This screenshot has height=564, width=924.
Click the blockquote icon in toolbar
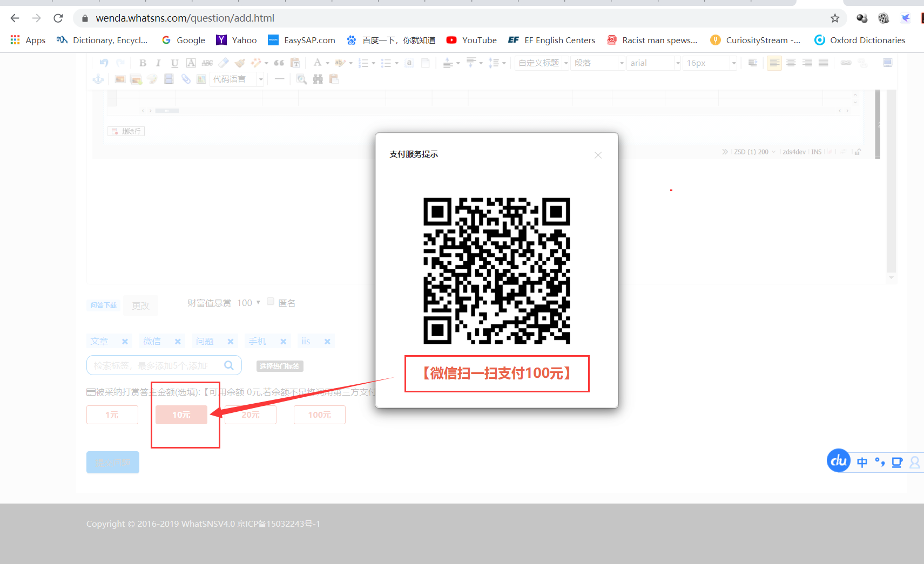(279, 63)
